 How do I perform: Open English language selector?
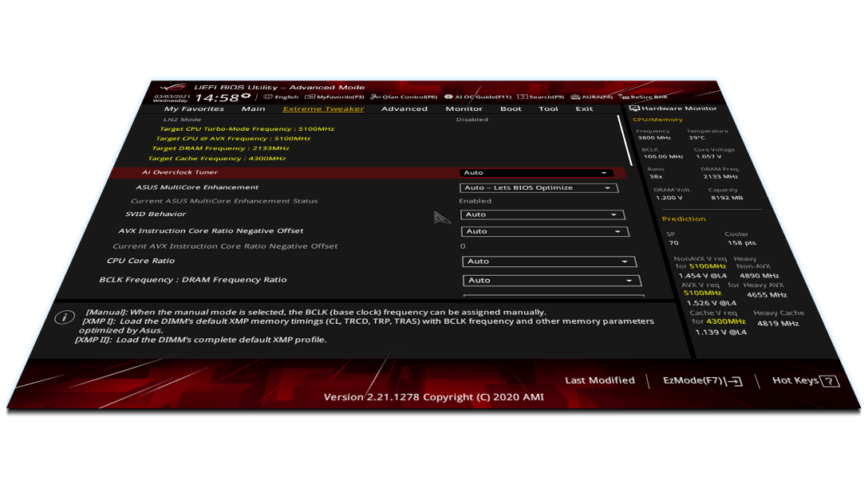[x=281, y=96]
